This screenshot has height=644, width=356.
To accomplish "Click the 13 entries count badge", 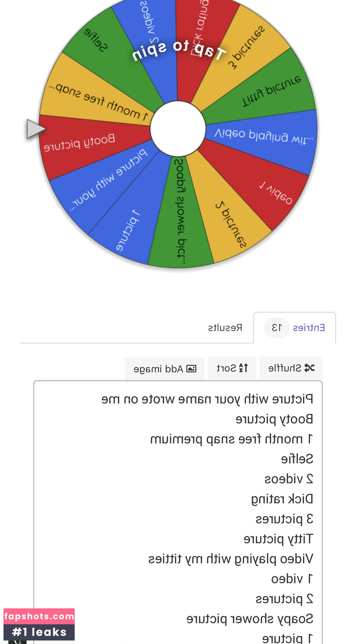I will pos(277,328).
